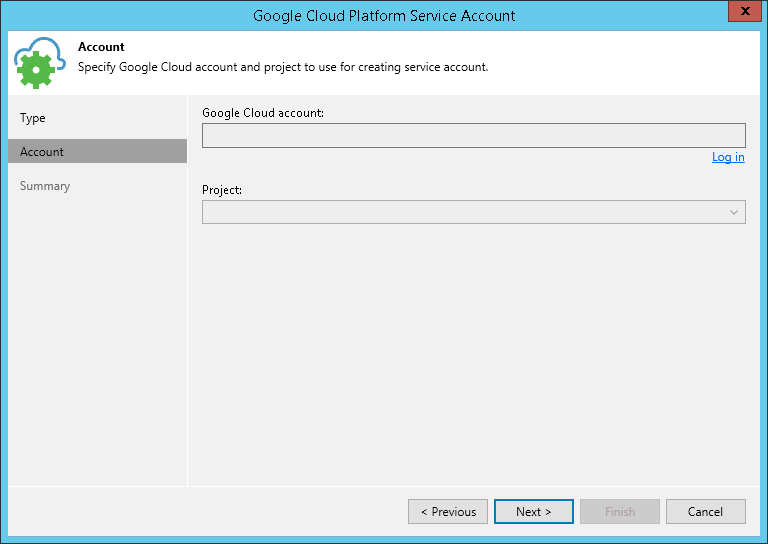Viewport: 768px width, 544px height.
Task: Click the dialog title text
Action: pos(384,16)
